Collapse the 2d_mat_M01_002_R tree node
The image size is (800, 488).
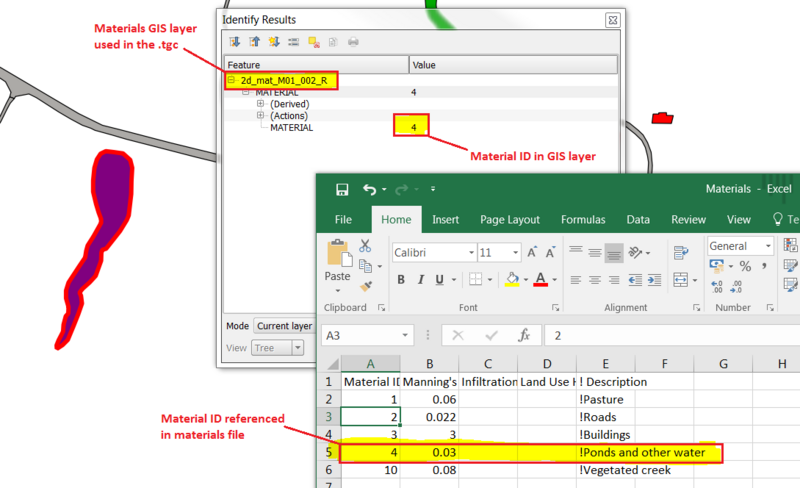231,80
